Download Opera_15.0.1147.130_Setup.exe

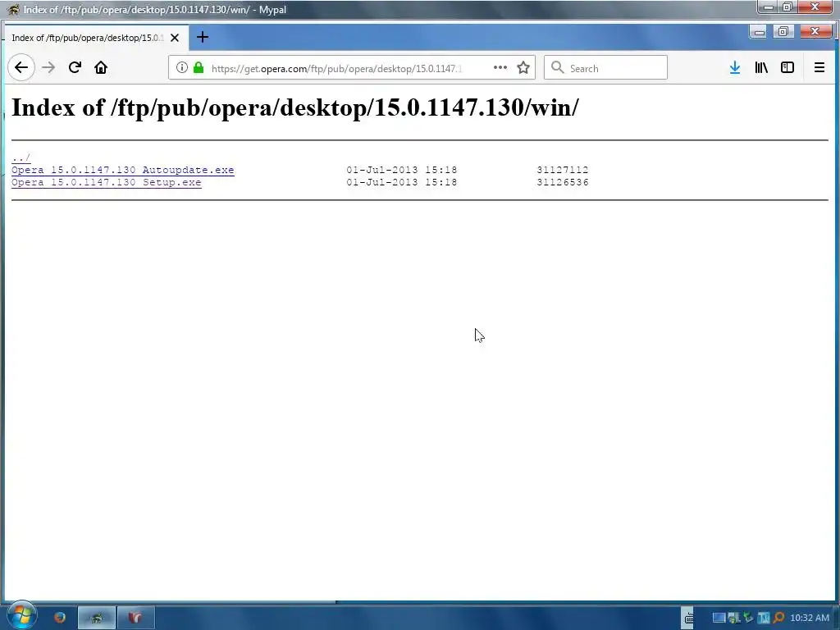coord(107,182)
